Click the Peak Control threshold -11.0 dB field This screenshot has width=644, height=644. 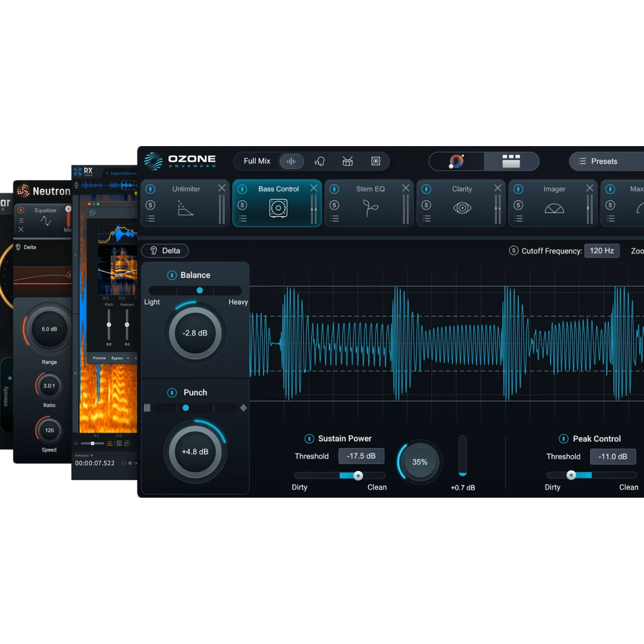[x=613, y=456]
